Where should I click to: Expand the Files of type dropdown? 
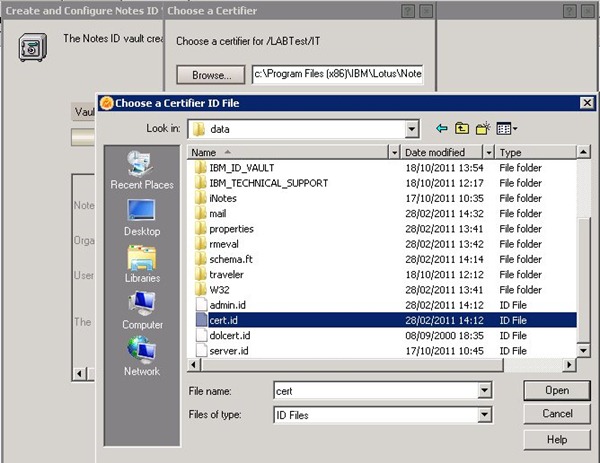click(x=484, y=414)
